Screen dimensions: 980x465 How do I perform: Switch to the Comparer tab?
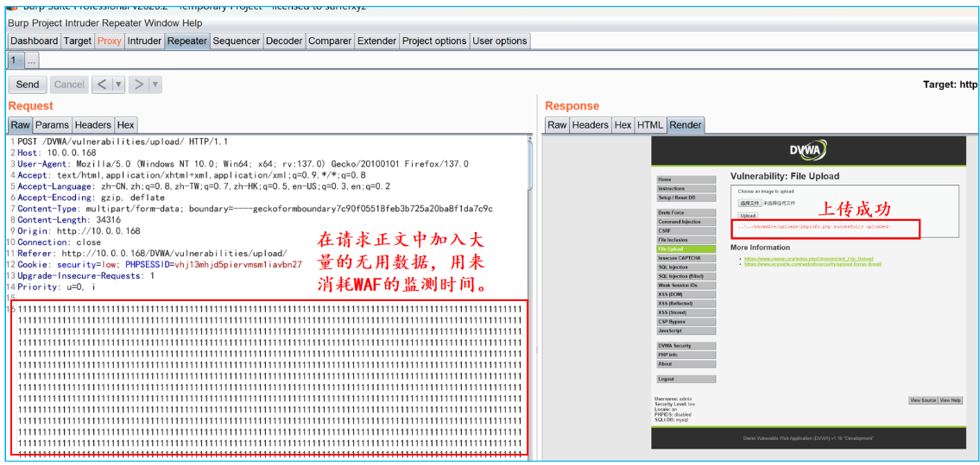click(x=330, y=41)
